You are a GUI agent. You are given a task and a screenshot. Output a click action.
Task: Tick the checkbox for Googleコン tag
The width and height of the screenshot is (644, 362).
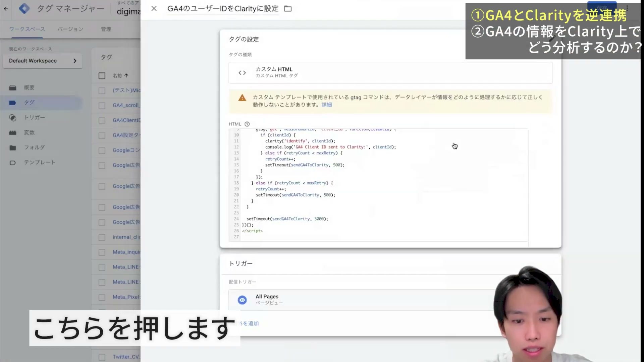point(102,150)
